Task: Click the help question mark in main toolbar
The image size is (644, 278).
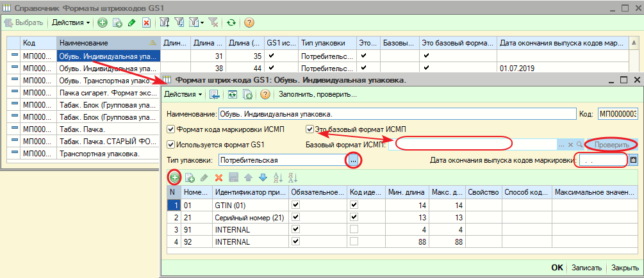Action: pyautogui.click(x=249, y=22)
